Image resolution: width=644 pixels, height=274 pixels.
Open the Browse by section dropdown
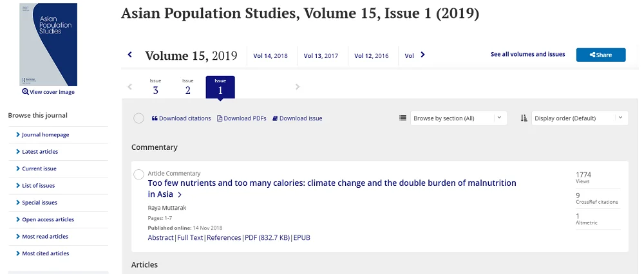click(x=459, y=118)
